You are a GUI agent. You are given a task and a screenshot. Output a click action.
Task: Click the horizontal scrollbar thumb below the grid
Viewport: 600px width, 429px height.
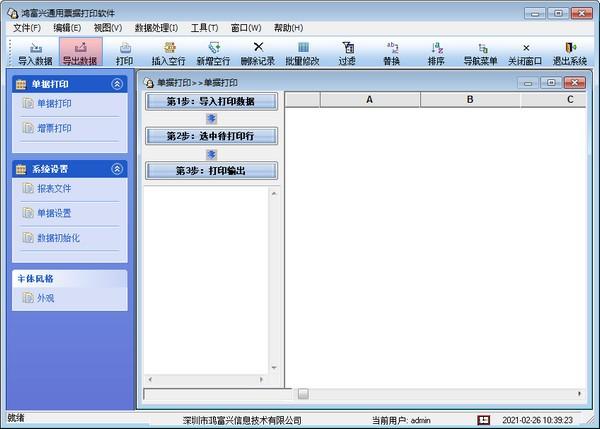303,394
